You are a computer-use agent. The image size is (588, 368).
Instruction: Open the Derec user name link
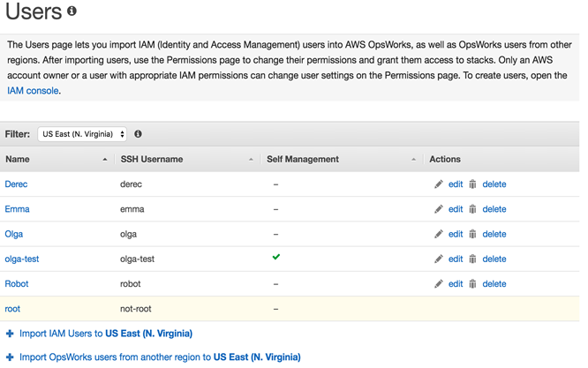click(x=16, y=184)
